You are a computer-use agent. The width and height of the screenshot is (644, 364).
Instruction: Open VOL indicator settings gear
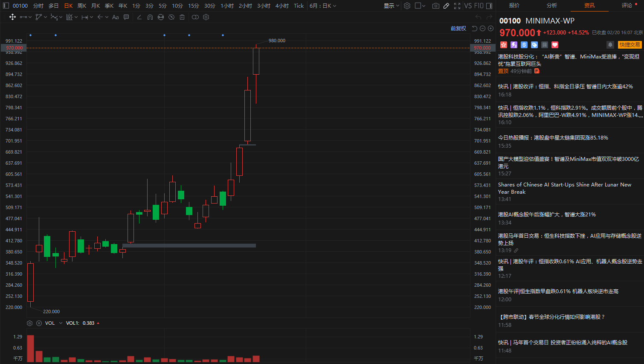(29, 323)
